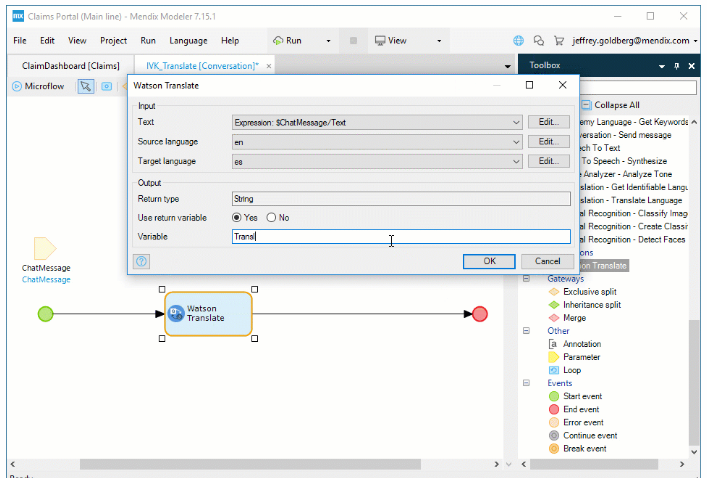Open the Project menu
Viewport: 707px width, 478px height.
coord(114,41)
